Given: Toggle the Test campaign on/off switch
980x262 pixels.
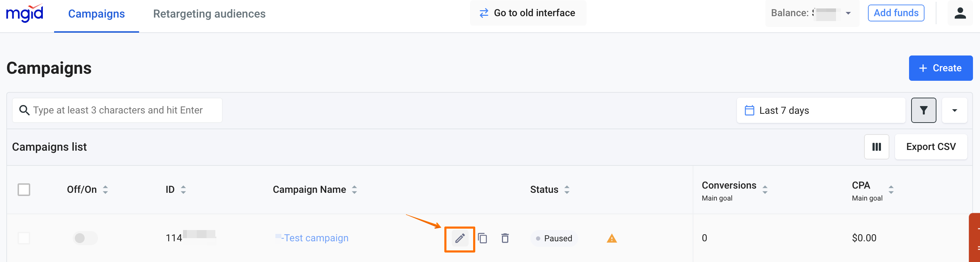Looking at the screenshot, I should click(85, 238).
